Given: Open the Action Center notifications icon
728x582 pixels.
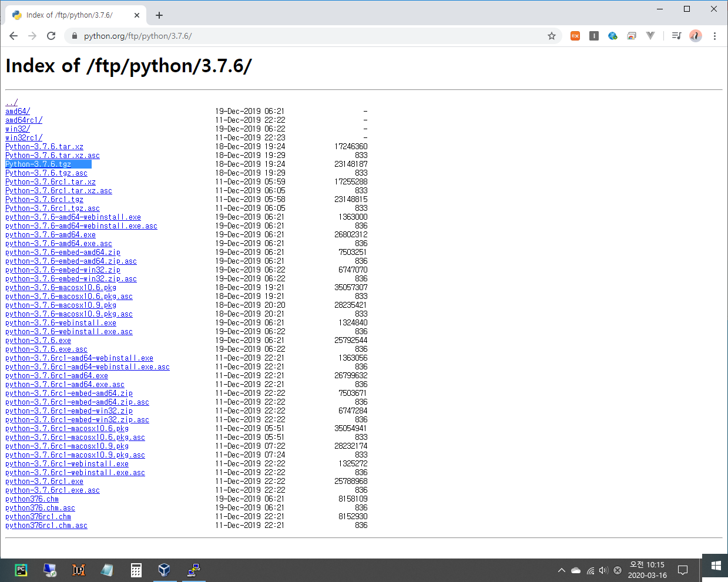Looking at the screenshot, I should point(683,570).
